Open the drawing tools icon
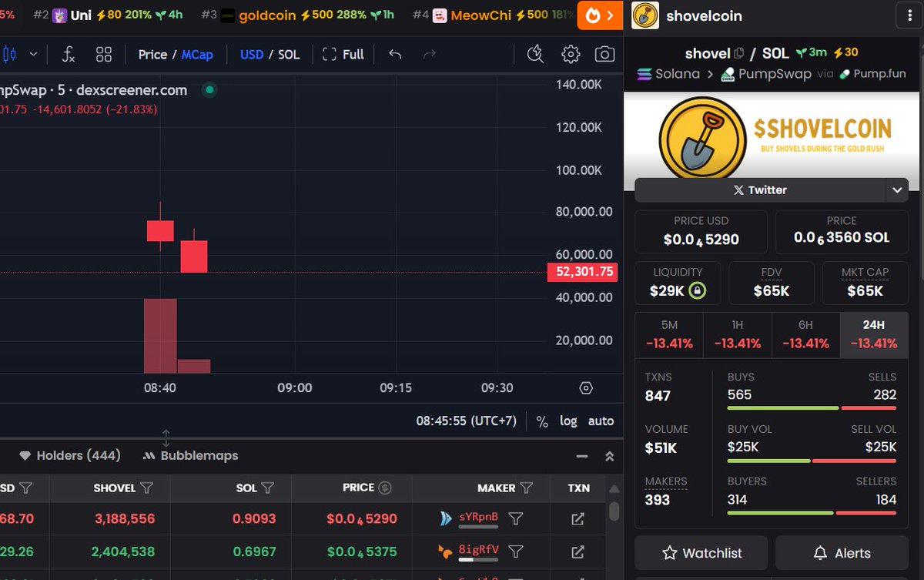 (535, 54)
